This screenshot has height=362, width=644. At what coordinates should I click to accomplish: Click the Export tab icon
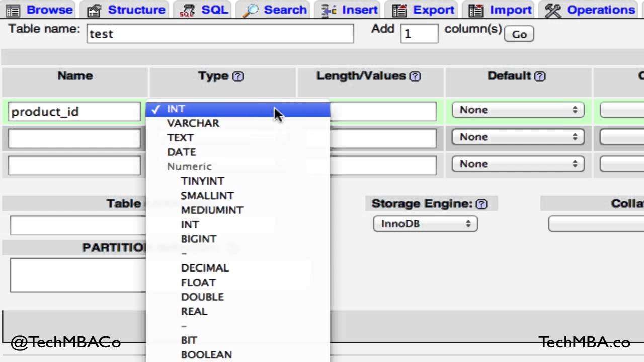click(x=399, y=10)
